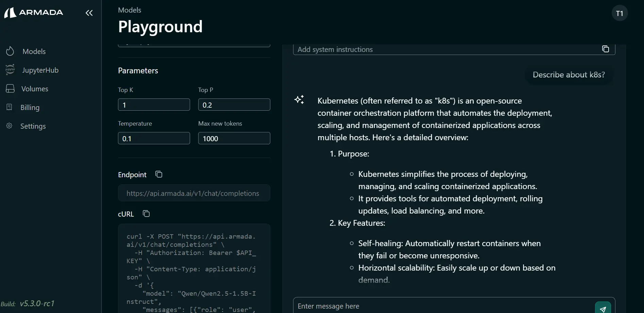Open the Models page
The width and height of the screenshot is (644, 313).
click(x=34, y=51)
